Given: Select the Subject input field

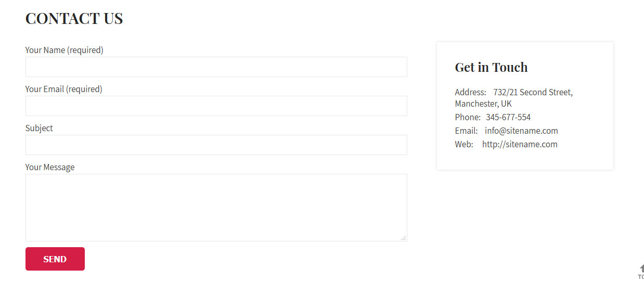Looking at the screenshot, I should click(216, 145).
